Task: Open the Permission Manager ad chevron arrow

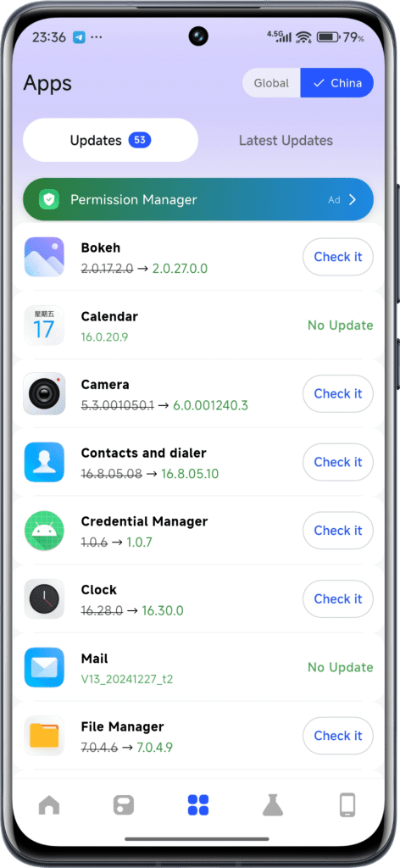Action: tap(353, 200)
